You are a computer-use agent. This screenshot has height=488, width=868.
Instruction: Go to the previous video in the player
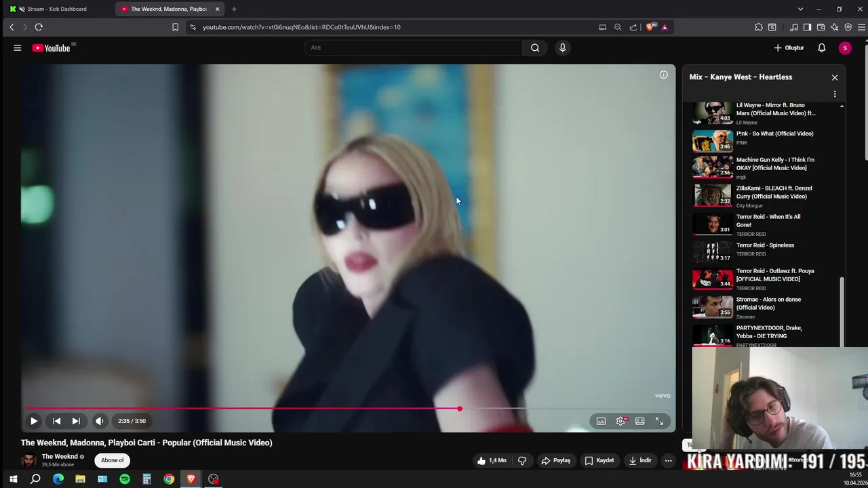(57, 421)
